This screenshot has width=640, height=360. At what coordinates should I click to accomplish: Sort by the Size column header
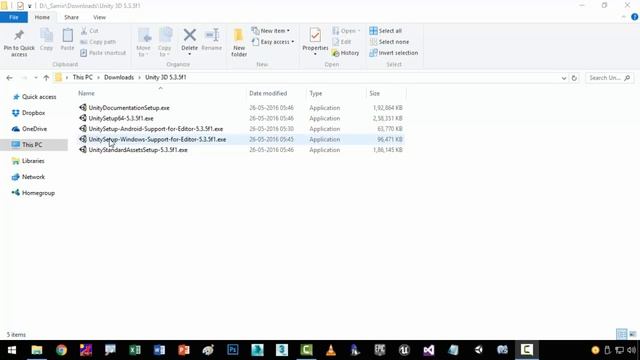pyautogui.click(x=375, y=93)
